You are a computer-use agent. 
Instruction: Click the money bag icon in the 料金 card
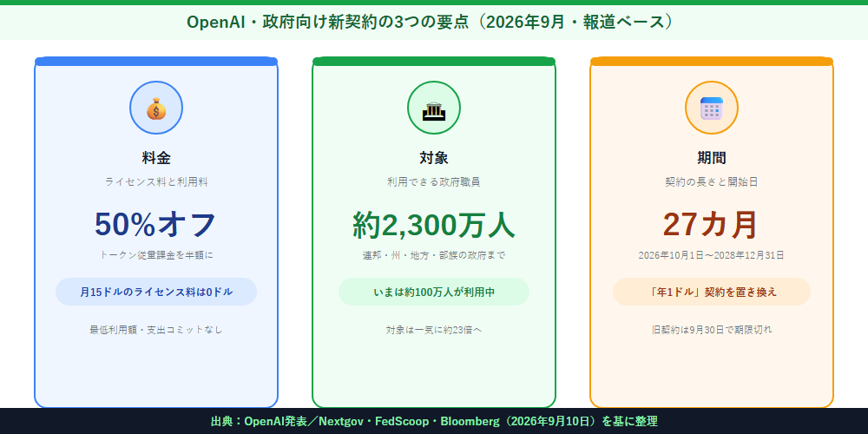[156, 108]
